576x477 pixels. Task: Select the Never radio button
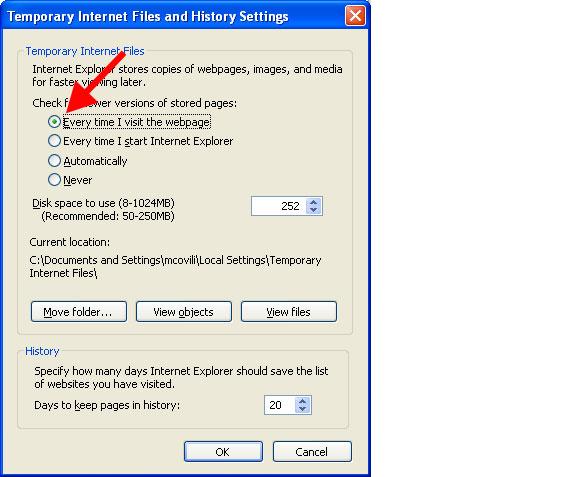click(x=54, y=180)
